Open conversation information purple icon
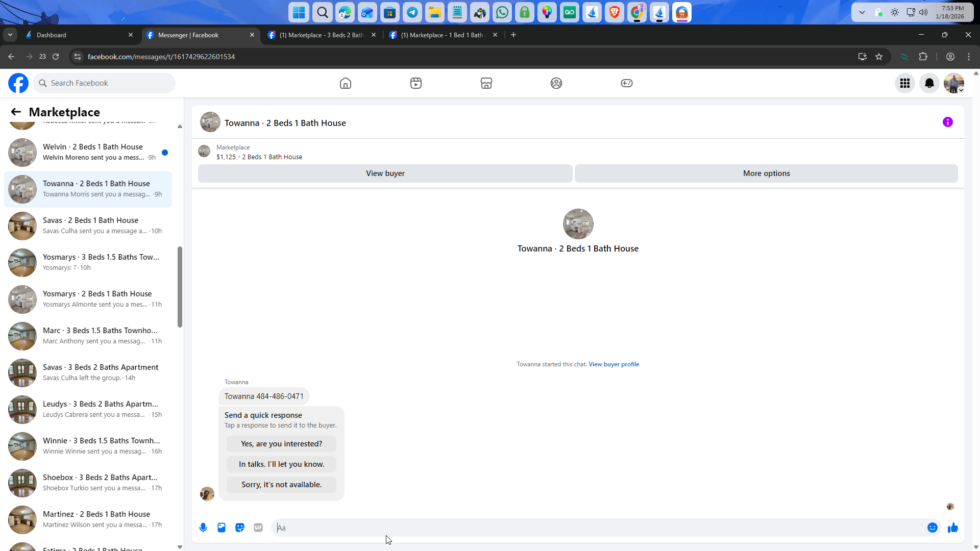 point(947,122)
